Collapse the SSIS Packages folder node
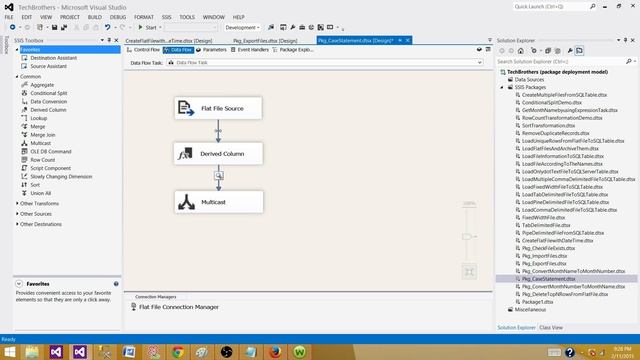640x360 pixels. point(502,87)
